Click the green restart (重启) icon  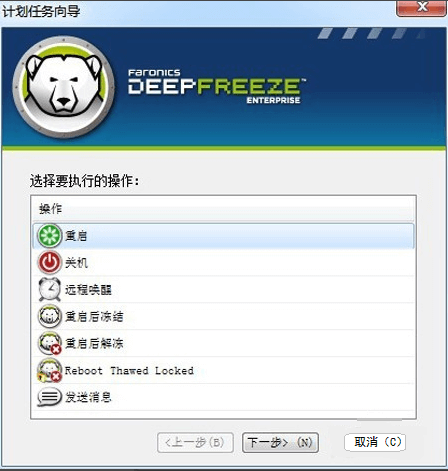[x=49, y=236]
